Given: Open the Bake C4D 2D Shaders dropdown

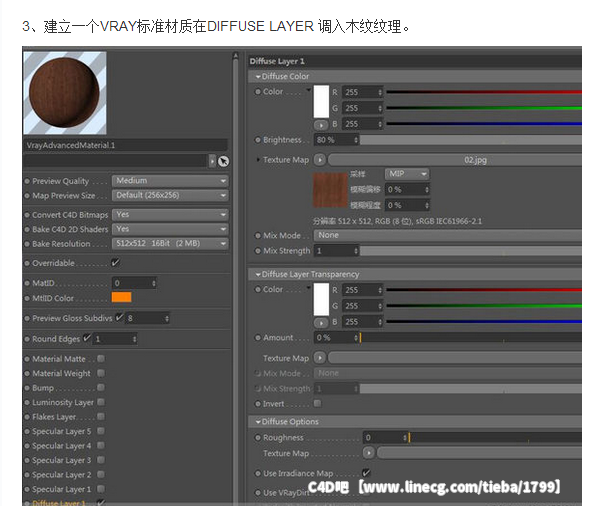Looking at the screenshot, I should (x=170, y=229).
